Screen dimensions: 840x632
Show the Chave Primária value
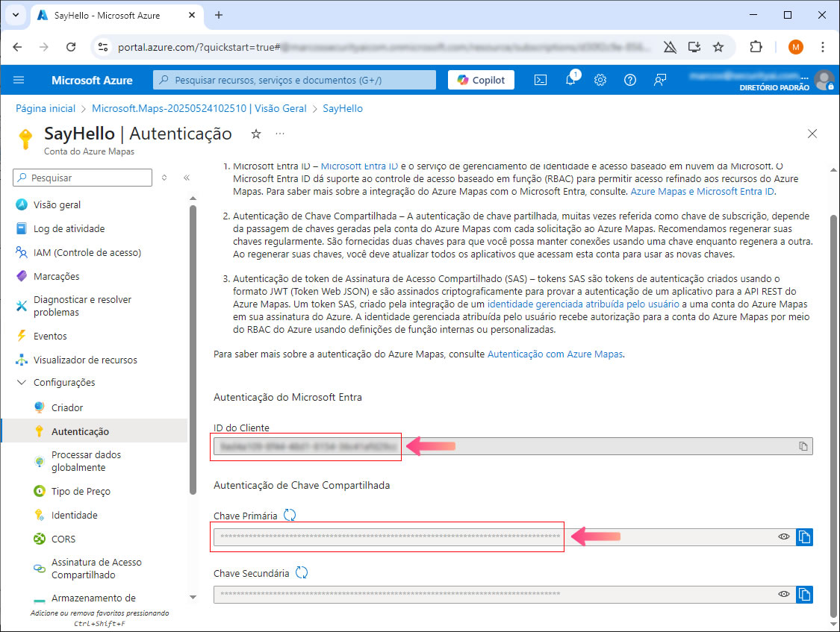[x=784, y=536]
